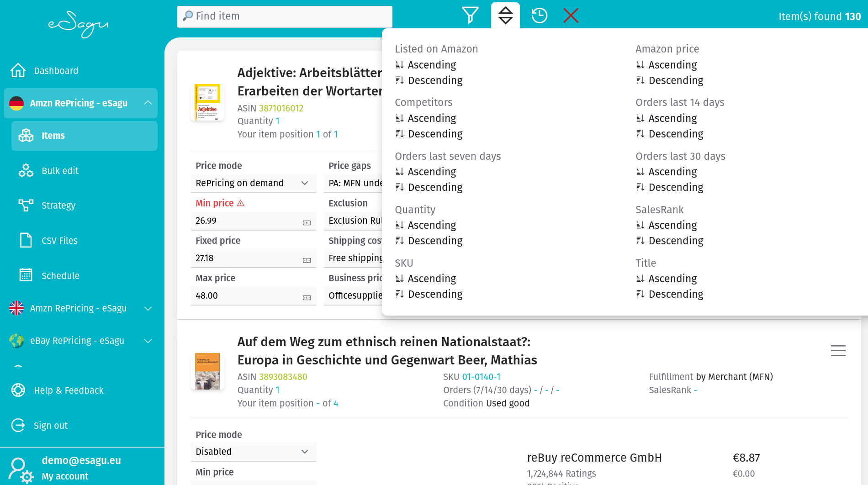Open the hamburger menu of second item
Image resolution: width=868 pixels, height=485 pixels.
(838, 351)
